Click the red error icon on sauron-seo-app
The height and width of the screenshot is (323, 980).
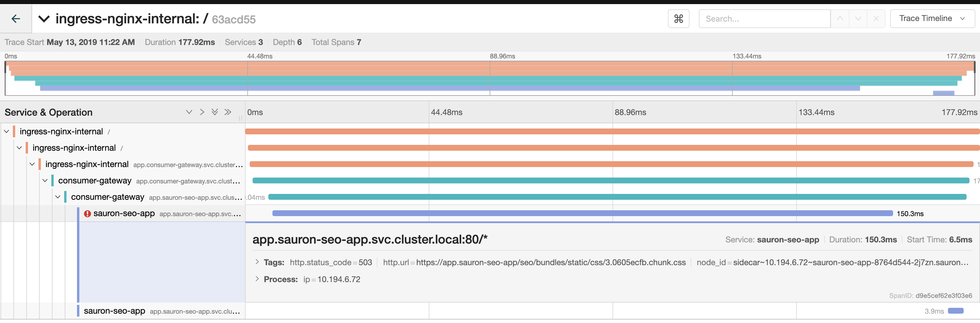(x=87, y=214)
